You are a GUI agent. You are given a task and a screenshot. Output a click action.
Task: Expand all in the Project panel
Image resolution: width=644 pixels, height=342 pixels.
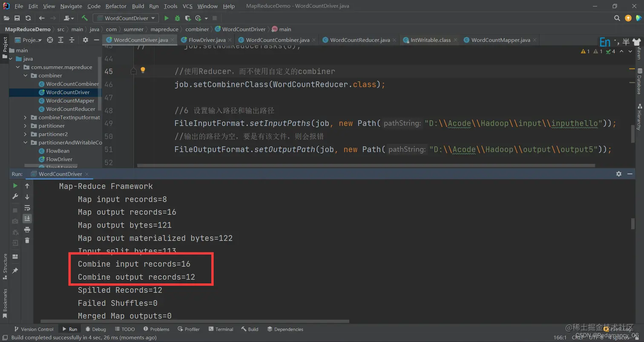pos(61,40)
